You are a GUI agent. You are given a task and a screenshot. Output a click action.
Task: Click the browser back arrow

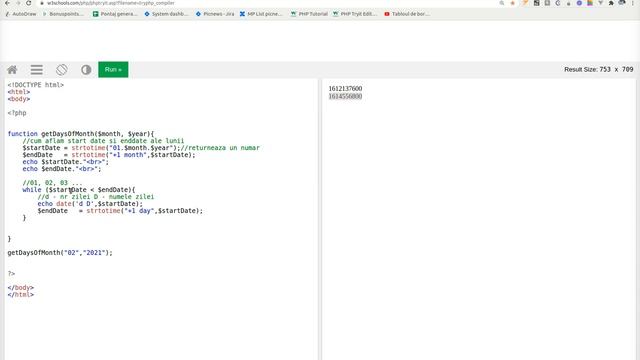pyautogui.click(x=7, y=3)
